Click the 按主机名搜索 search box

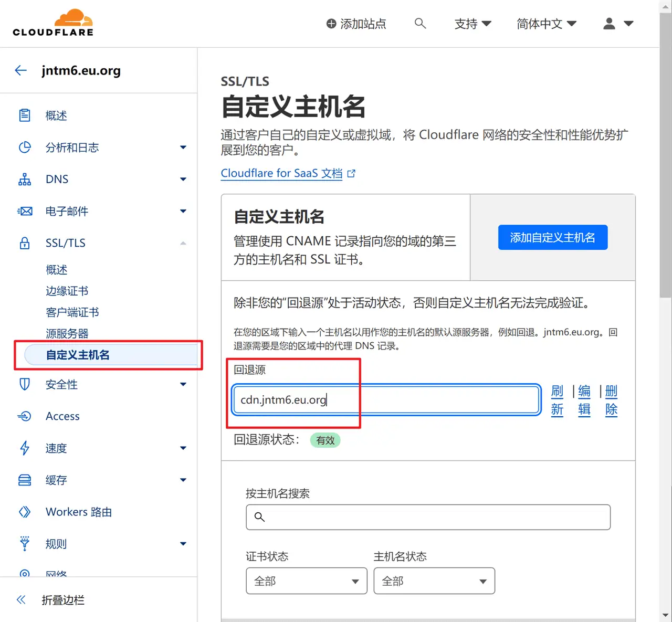[x=428, y=518]
